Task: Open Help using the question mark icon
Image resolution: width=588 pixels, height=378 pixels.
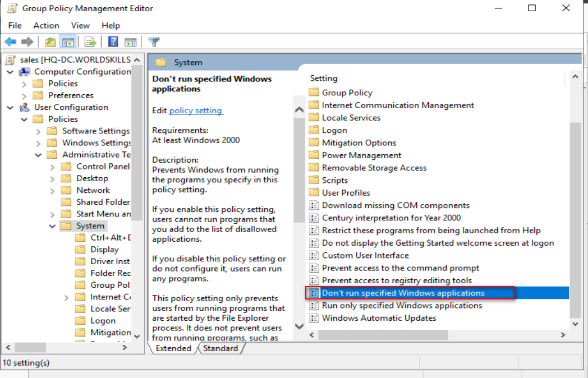Action: pyautogui.click(x=113, y=42)
